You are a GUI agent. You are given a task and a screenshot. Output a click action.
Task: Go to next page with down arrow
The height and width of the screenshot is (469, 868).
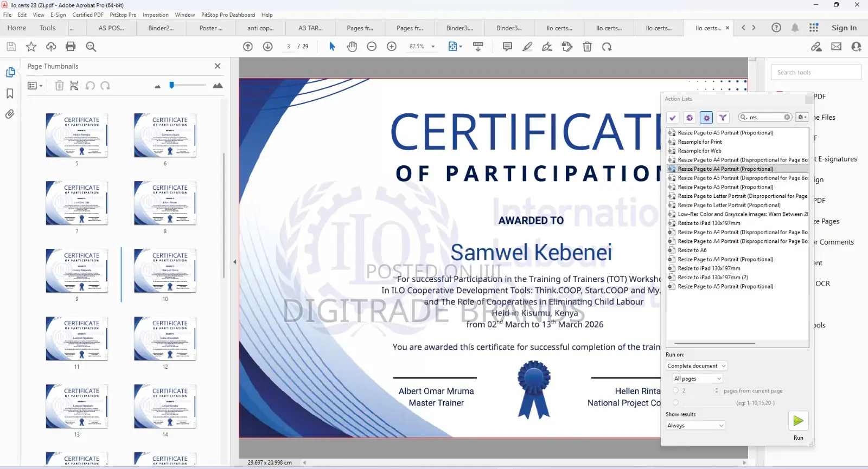click(x=268, y=47)
